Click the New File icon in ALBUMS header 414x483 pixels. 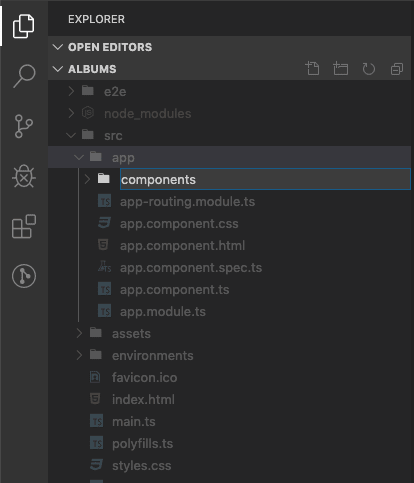click(312, 69)
